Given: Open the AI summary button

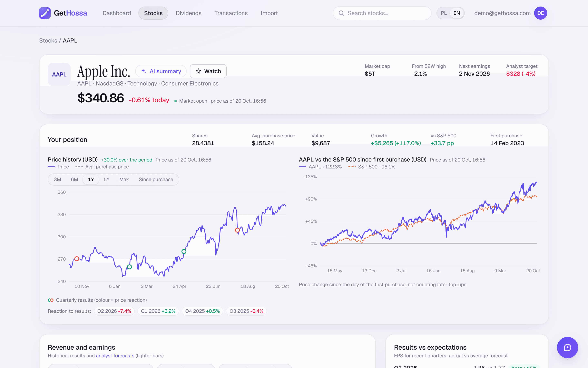Looking at the screenshot, I should (x=161, y=71).
